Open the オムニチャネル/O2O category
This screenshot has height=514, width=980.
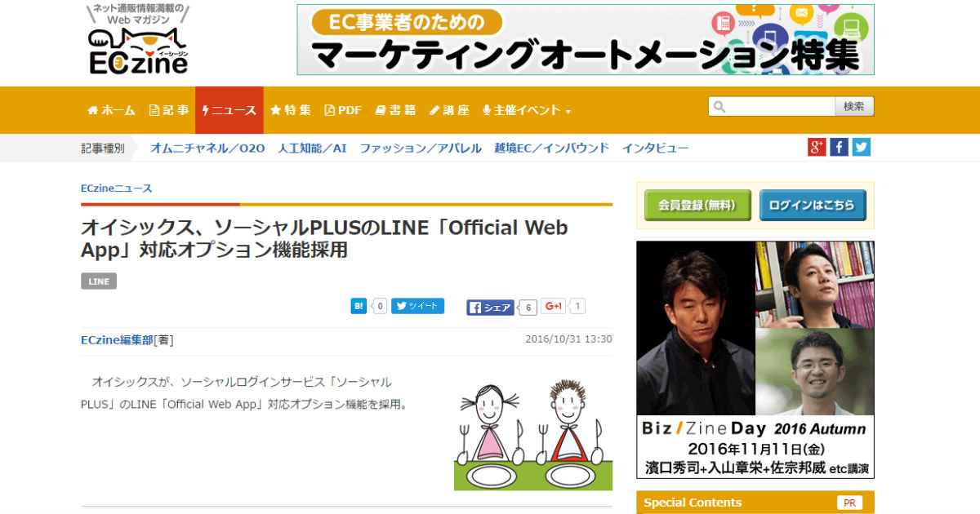point(207,148)
